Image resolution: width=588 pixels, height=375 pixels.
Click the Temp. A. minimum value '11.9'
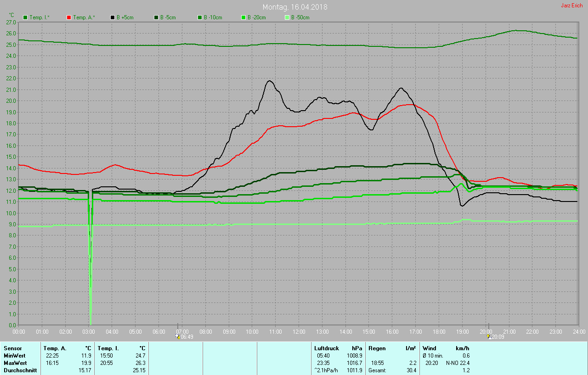click(86, 356)
